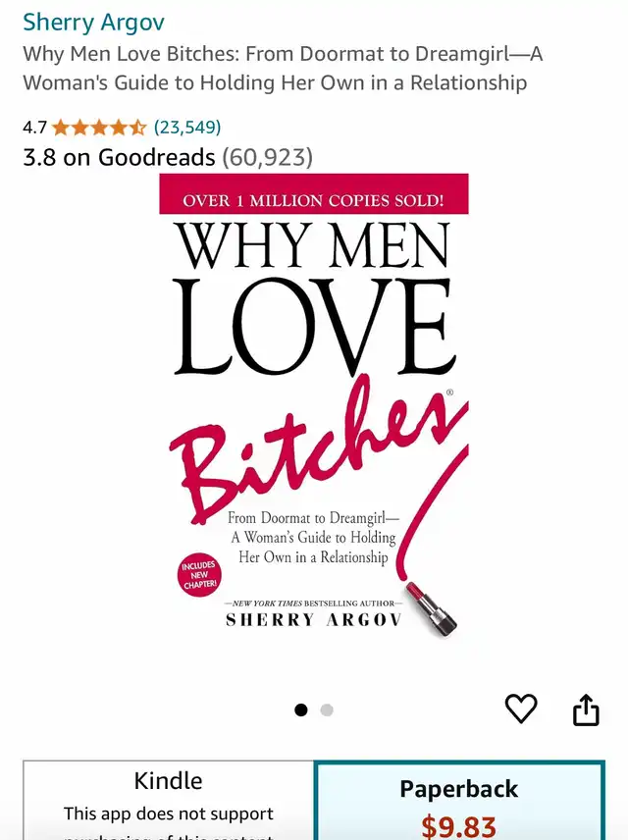This screenshot has height=840, width=628.
Task: Tap the round Includes New Chapter badge
Action: (199, 574)
